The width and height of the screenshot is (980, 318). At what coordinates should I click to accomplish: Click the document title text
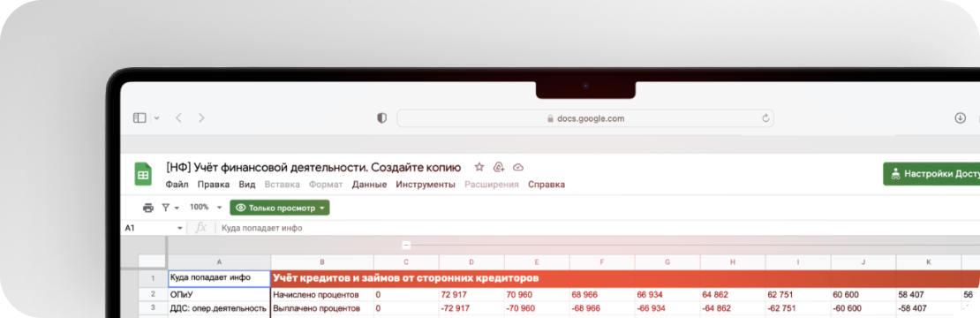[313, 168]
